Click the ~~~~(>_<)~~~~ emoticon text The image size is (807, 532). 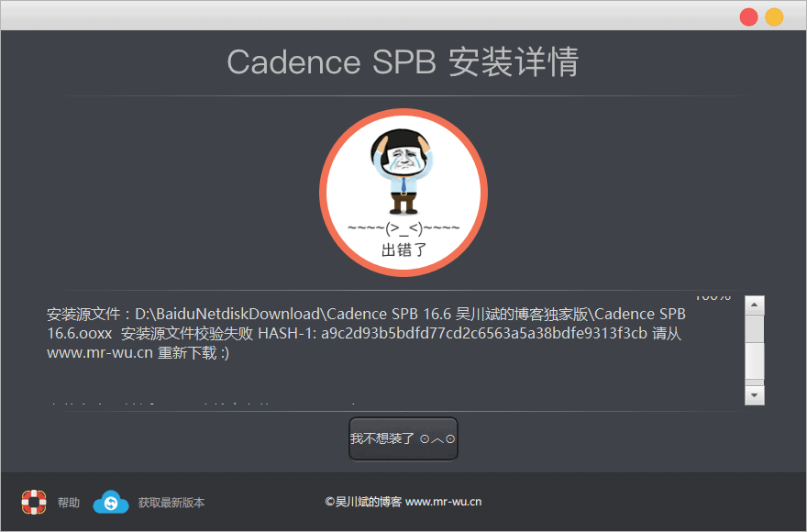[403, 227]
